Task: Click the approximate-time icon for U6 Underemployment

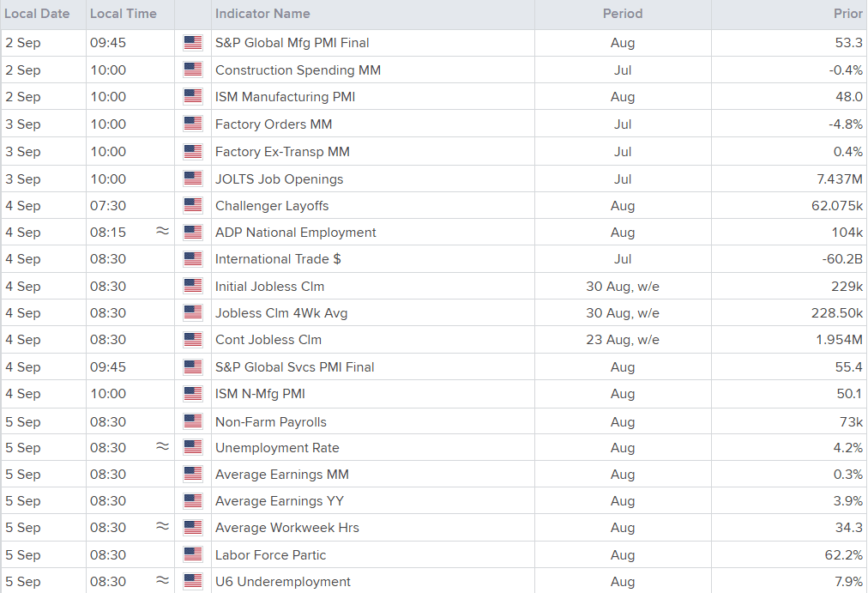Action: 162,581
